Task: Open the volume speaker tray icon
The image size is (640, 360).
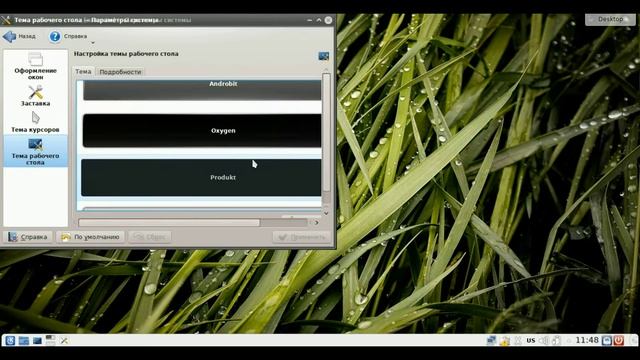Action: click(x=543, y=340)
